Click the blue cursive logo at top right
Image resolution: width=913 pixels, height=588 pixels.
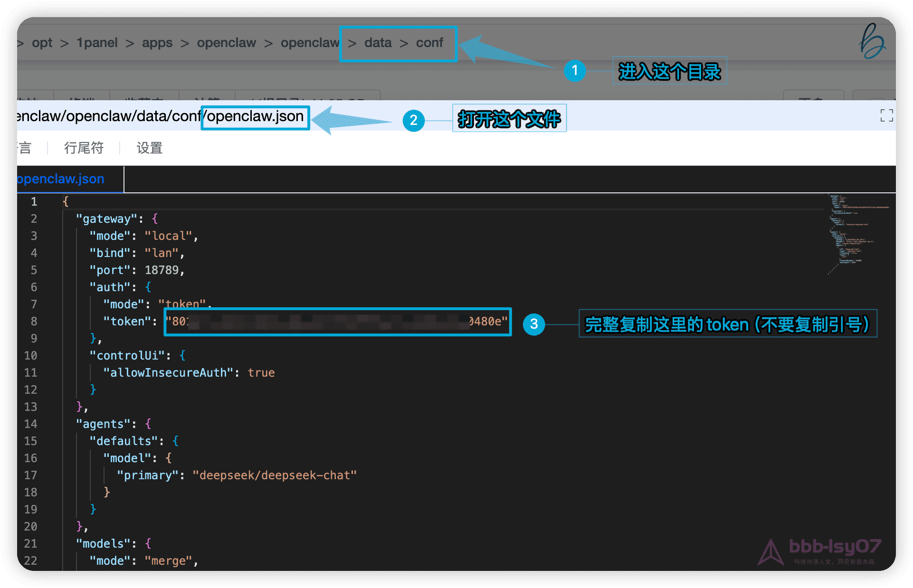click(873, 42)
